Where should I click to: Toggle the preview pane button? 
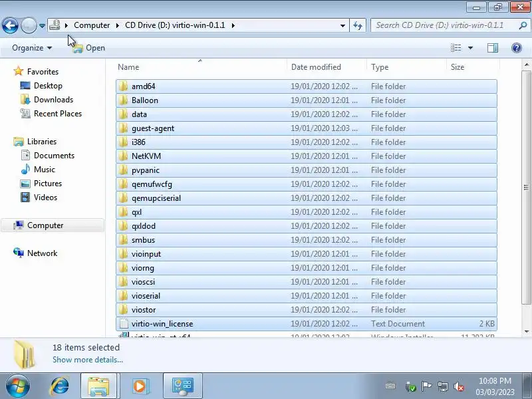[493, 48]
